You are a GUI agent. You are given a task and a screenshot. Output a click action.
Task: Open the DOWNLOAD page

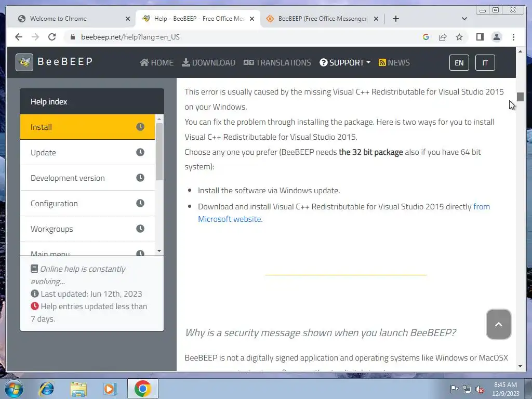point(208,62)
